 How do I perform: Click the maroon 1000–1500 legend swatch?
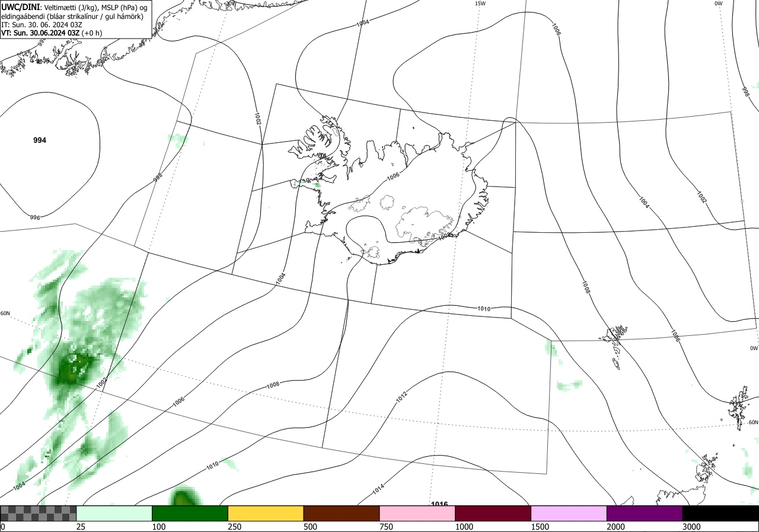tap(493, 513)
